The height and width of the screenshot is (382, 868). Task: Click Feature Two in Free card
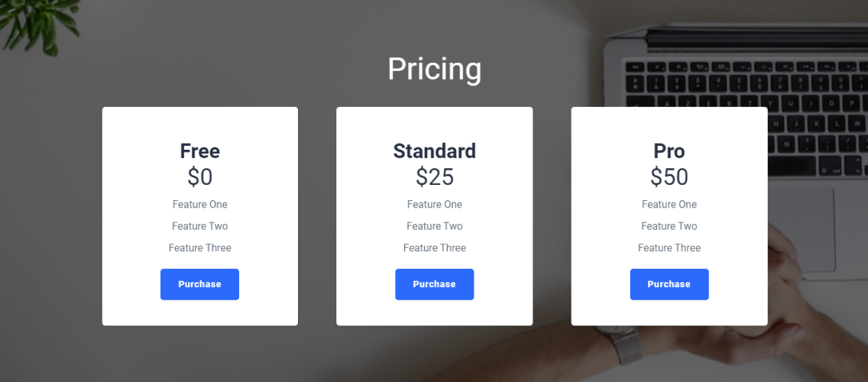pos(200,226)
